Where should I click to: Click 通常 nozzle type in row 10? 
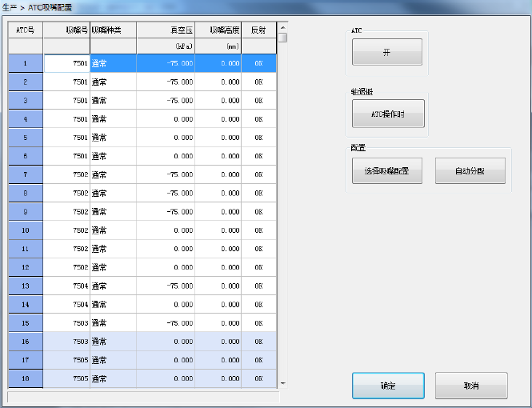[x=114, y=230]
